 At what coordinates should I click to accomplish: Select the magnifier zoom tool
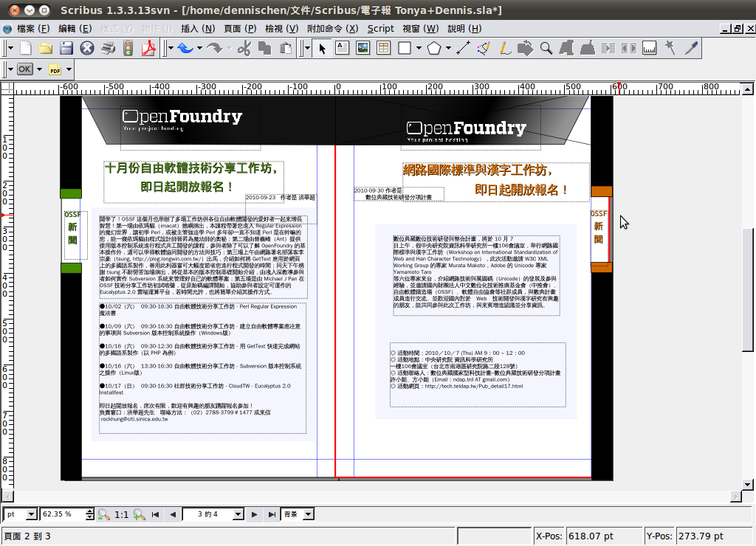click(x=546, y=48)
